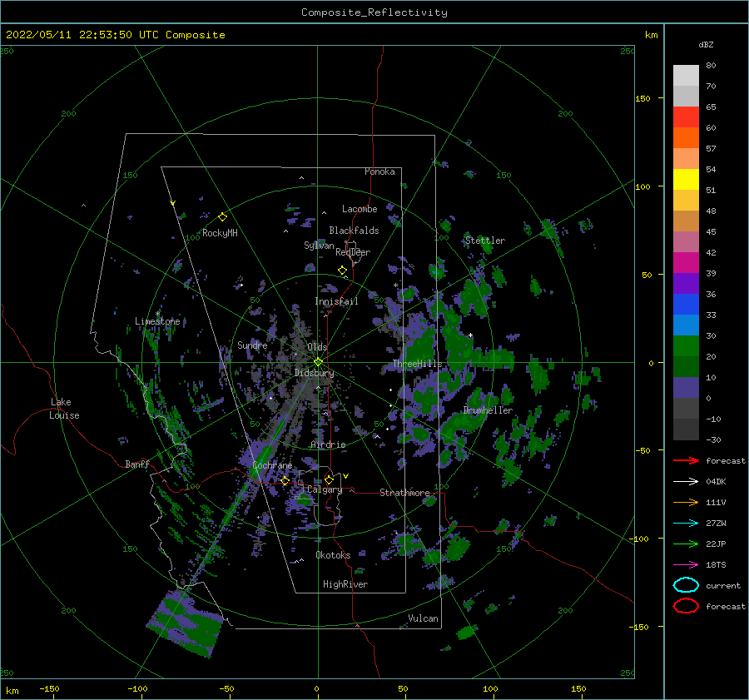Screen dimensions: 749x700
Task: Click the Innisfail town label
Action: point(336,301)
